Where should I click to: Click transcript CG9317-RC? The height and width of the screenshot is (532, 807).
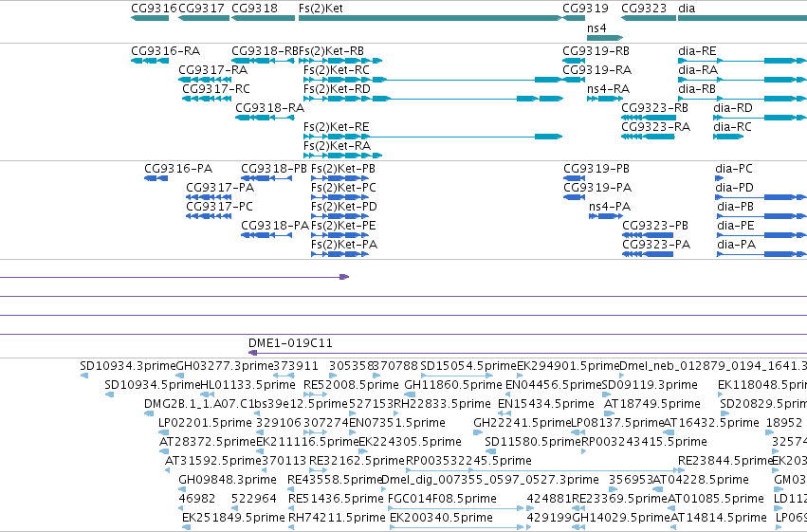207,99
